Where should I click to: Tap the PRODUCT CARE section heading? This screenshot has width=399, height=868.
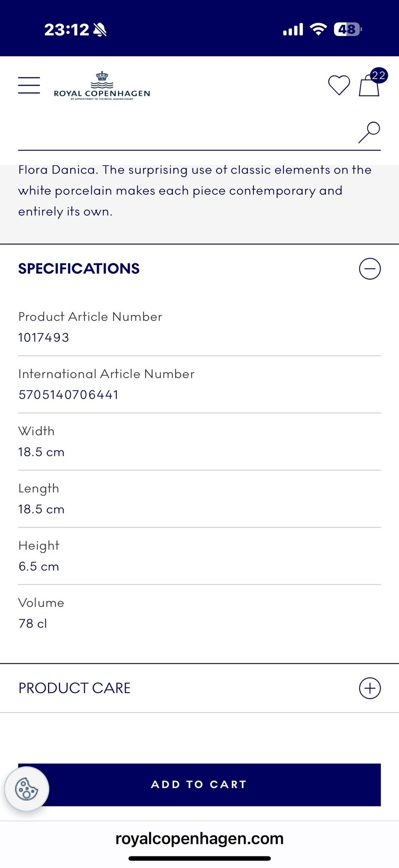pos(75,688)
